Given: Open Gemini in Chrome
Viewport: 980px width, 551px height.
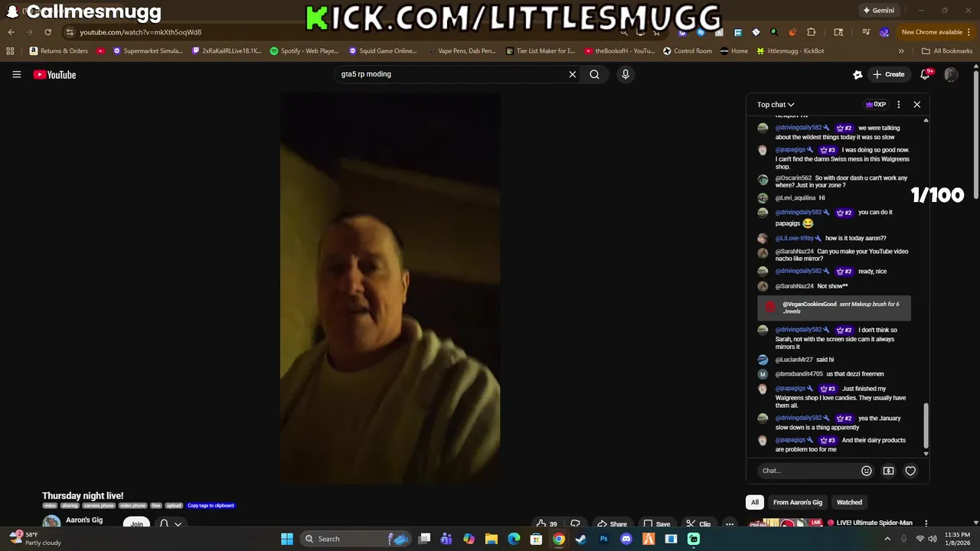Looking at the screenshot, I should 878,11.
